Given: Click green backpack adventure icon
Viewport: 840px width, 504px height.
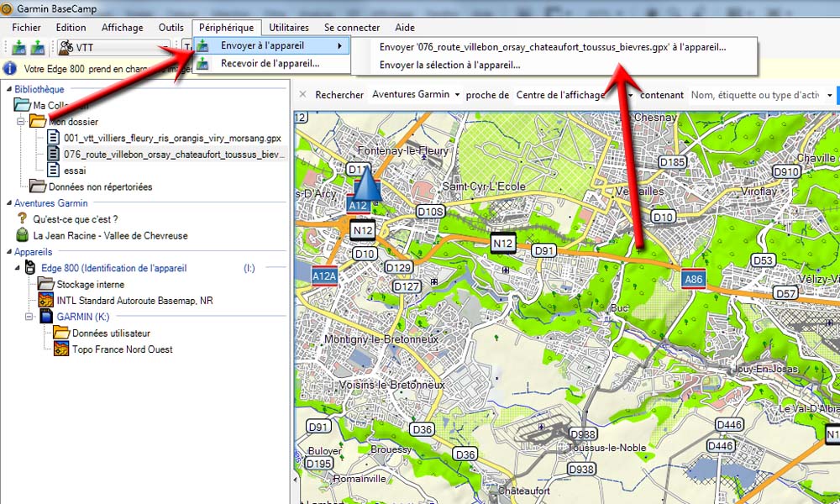Looking at the screenshot, I should click(23, 234).
